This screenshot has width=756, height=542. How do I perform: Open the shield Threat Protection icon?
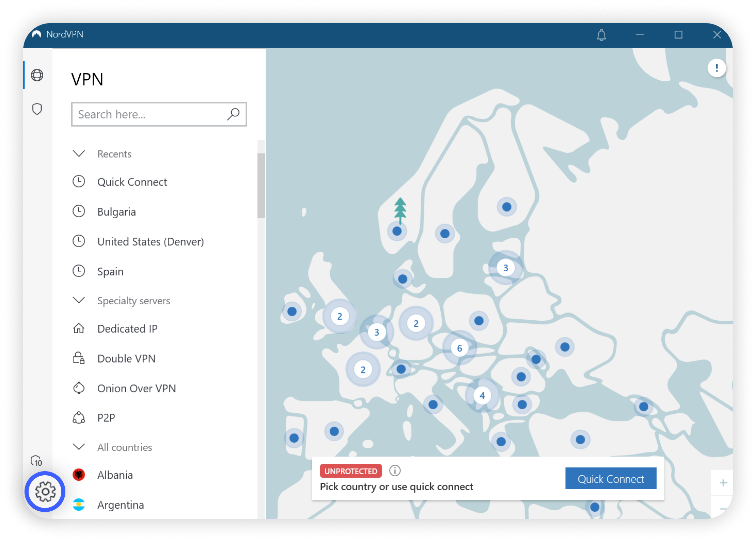pos(37,109)
